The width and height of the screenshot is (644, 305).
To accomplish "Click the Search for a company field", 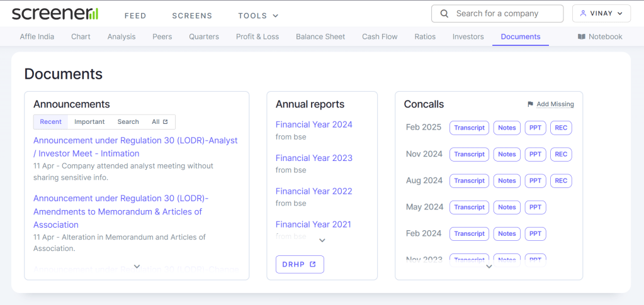I will (504, 14).
